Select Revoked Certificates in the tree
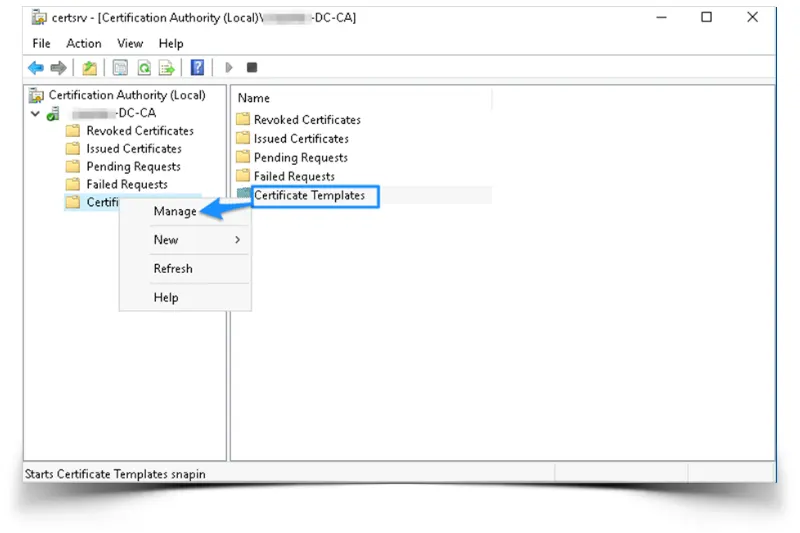Viewport: 800px width, 533px height. [140, 131]
